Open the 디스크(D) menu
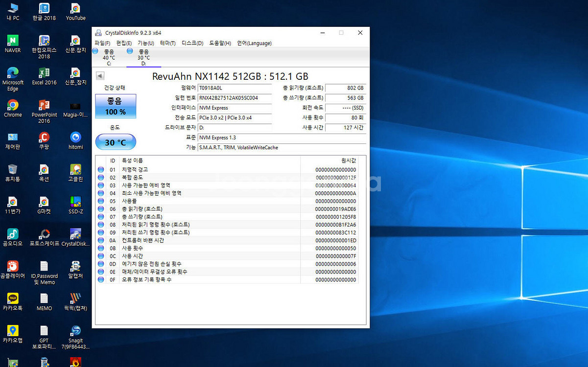The height and width of the screenshot is (367, 588). [x=192, y=44]
